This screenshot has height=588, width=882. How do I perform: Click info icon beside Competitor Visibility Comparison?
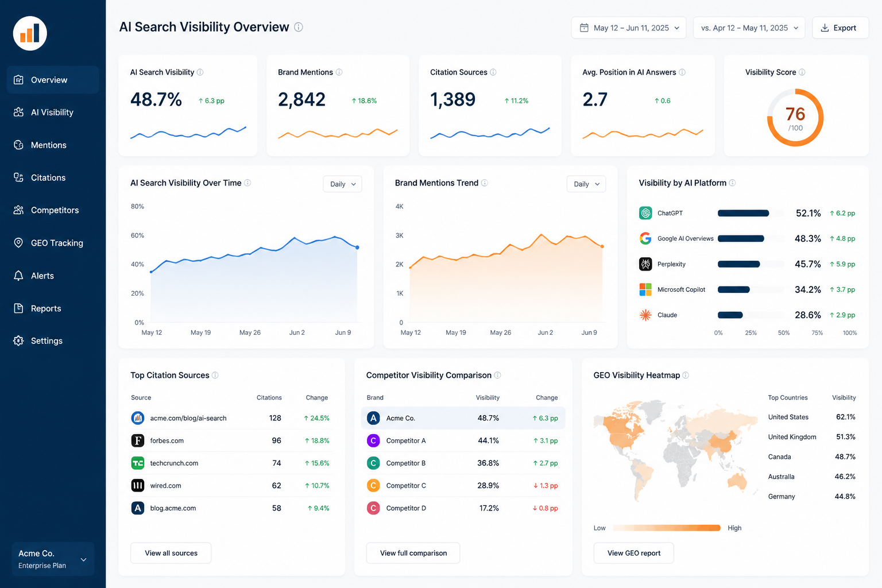coord(498,375)
